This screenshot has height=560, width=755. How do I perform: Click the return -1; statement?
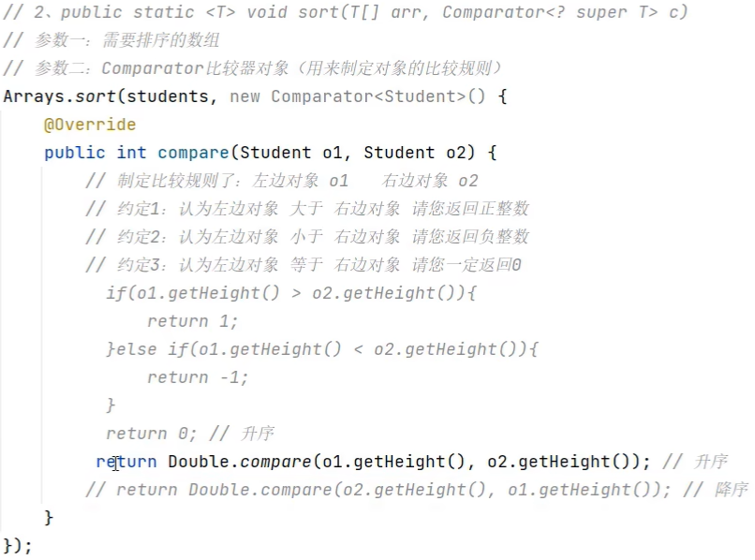pyautogui.click(x=198, y=377)
